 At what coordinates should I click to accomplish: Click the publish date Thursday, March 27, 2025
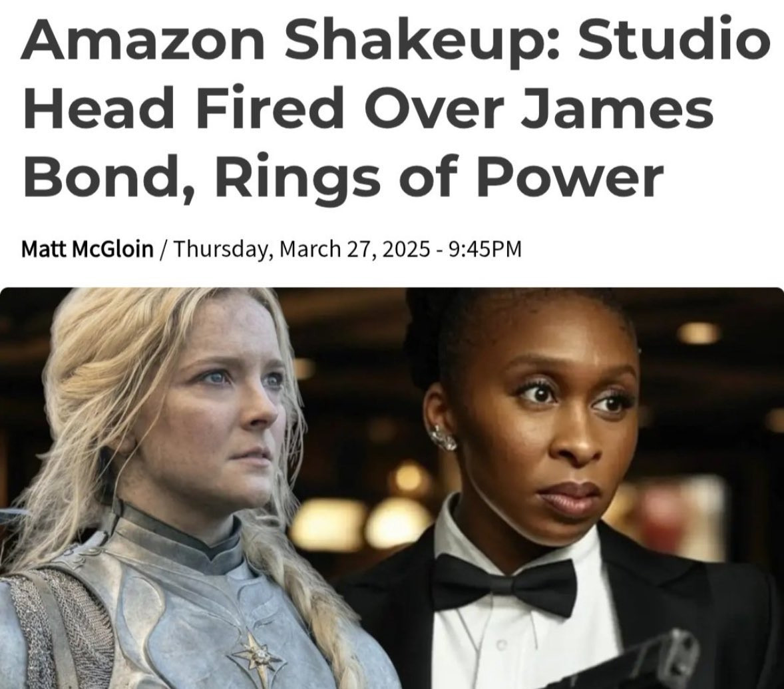301,248
